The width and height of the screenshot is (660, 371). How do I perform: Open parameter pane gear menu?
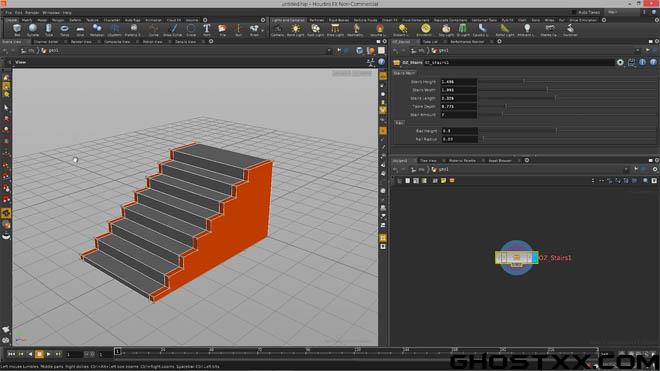click(620, 62)
